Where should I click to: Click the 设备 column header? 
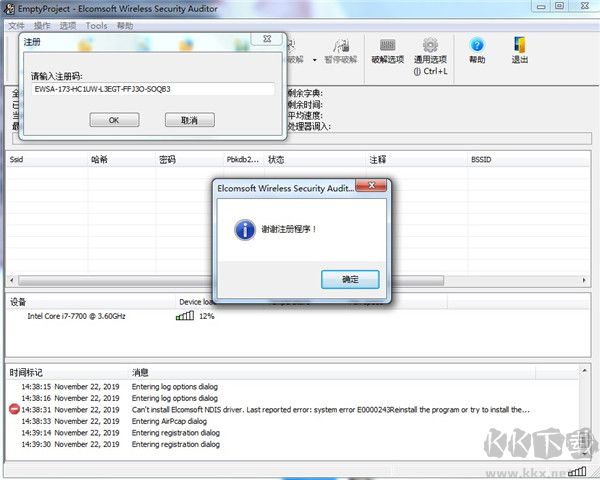(x=91, y=302)
